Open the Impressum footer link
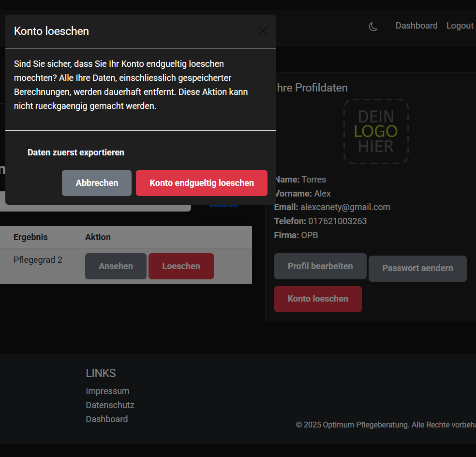The image size is (476, 457). (107, 391)
